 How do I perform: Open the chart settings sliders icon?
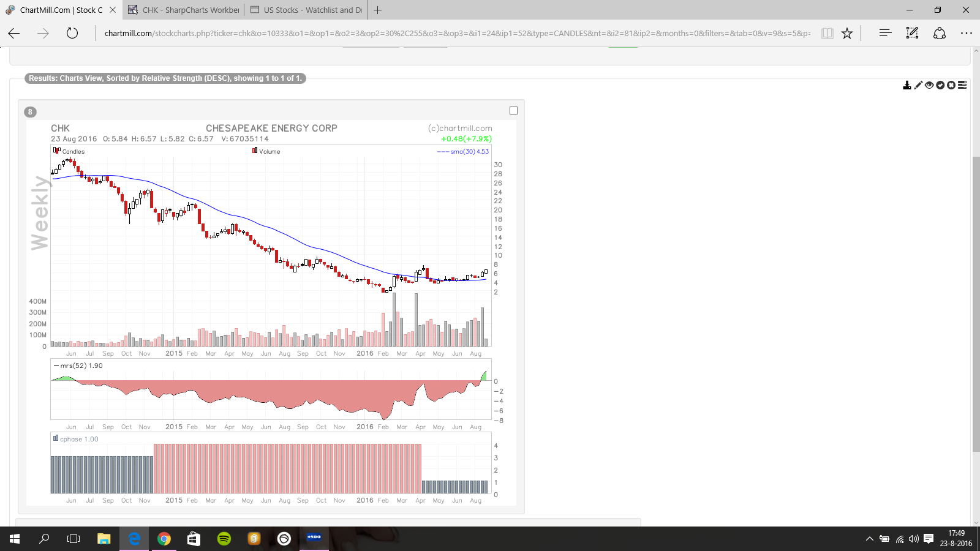(962, 85)
